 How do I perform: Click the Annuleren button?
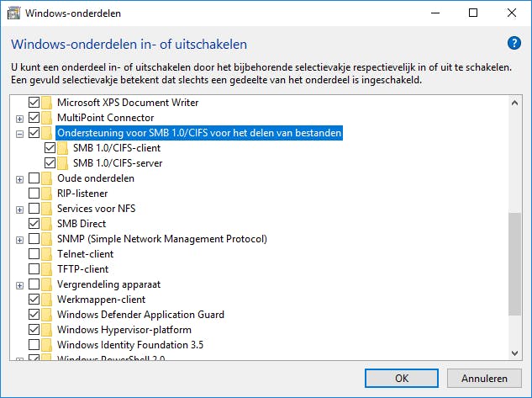[483, 378]
